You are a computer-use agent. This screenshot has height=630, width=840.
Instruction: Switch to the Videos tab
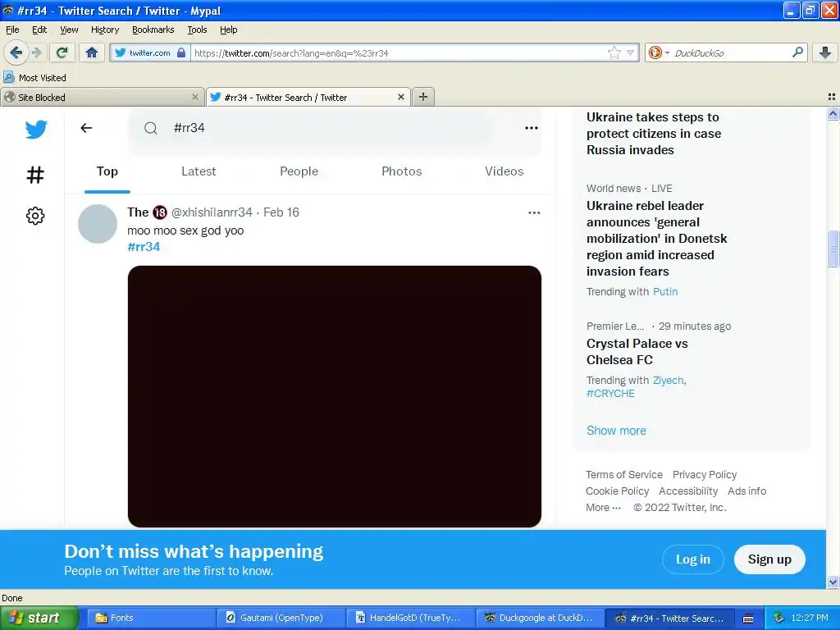pos(504,171)
